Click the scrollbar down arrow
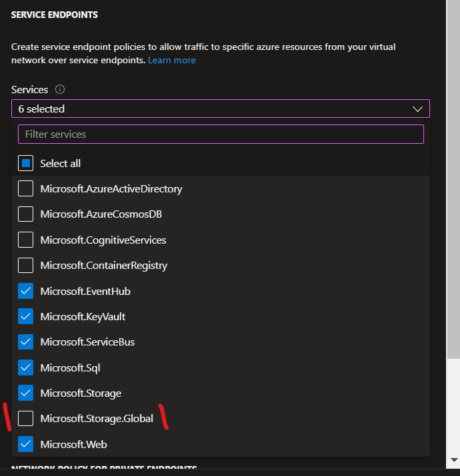 [454, 460]
